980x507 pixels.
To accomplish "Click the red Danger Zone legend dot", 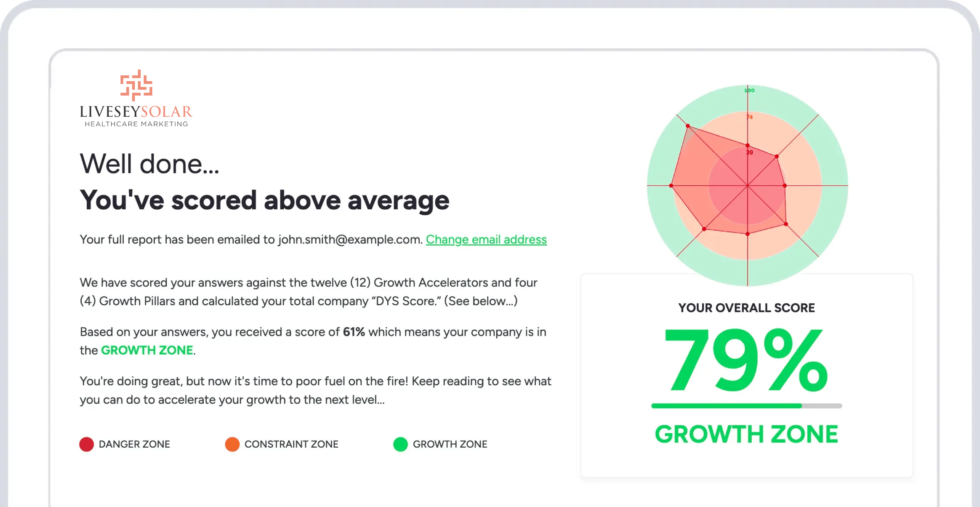I will tap(87, 444).
